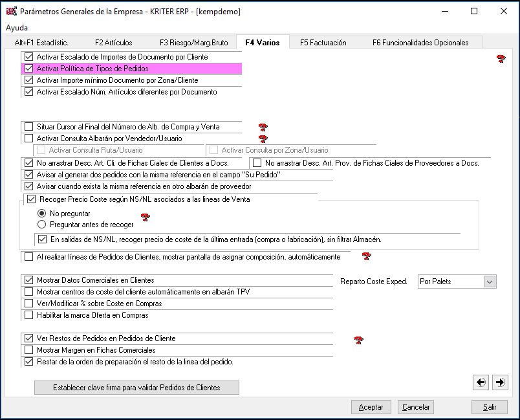This screenshot has width=520, height=420.
Task: Open help for asignar composición automáticamente option
Action: [366, 256]
